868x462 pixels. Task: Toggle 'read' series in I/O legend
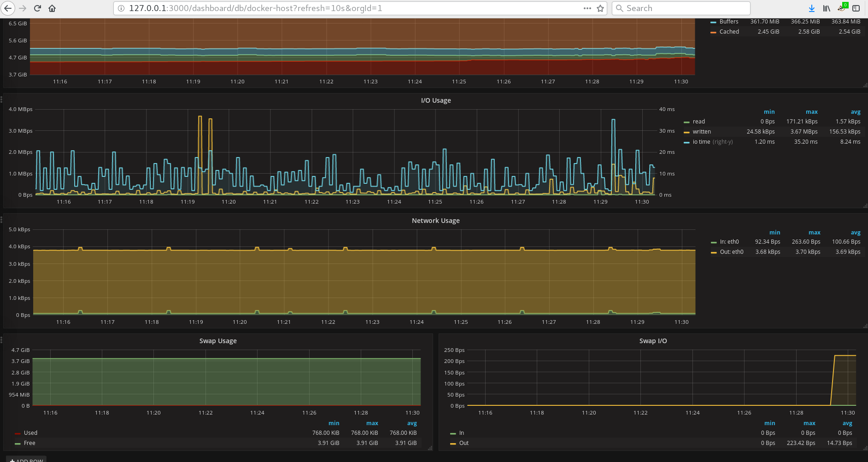[x=698, y=122]
